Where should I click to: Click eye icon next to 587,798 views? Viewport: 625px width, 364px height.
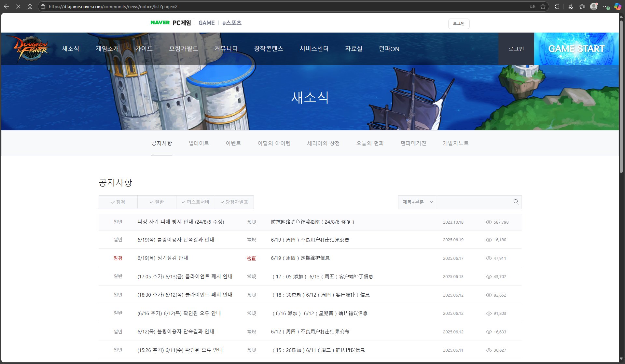click(489, 222)
